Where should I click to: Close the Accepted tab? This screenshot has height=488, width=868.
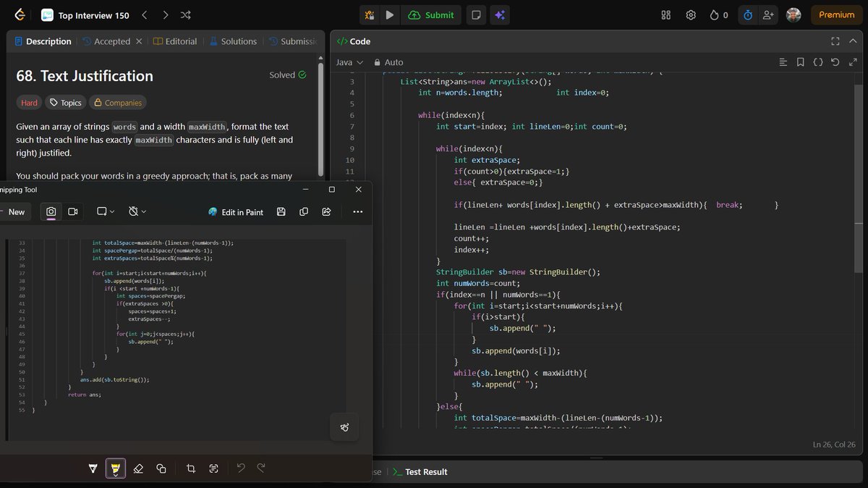point(139,41)
